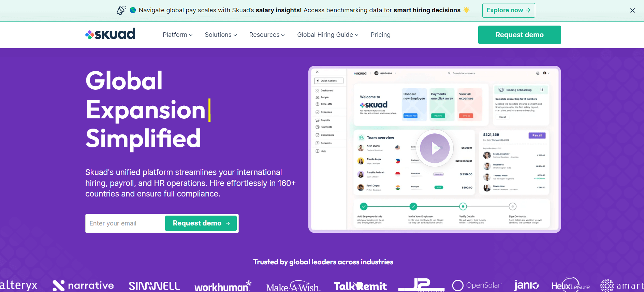The height and width of the screenshot is (292, 644).
Task: Click the preview sidebar close X icon
Action: [317, 72]
